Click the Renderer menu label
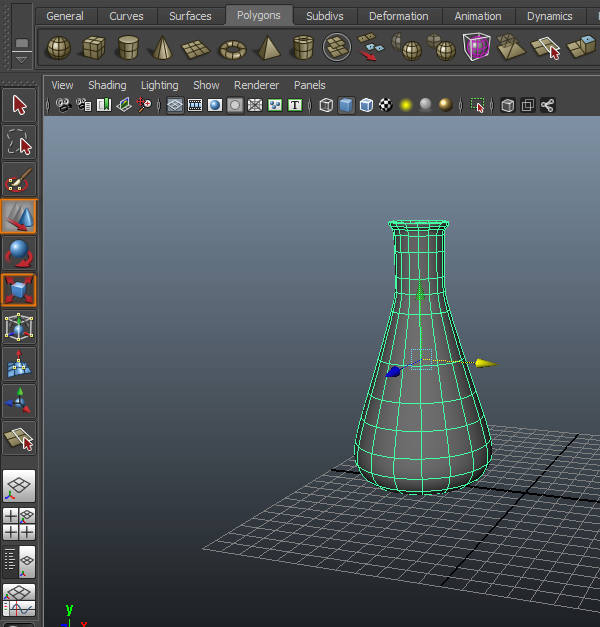 (x=256, y=85)
